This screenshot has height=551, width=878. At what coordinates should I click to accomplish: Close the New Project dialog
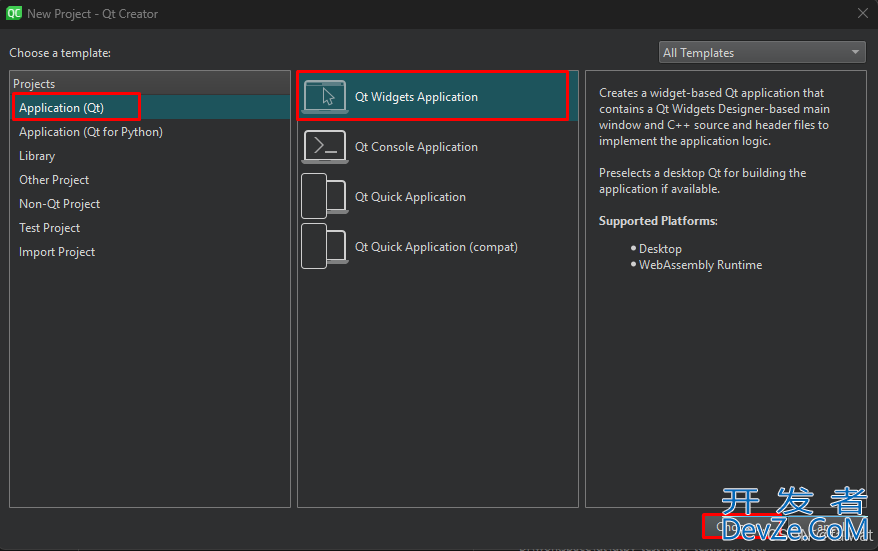[863, 13]
